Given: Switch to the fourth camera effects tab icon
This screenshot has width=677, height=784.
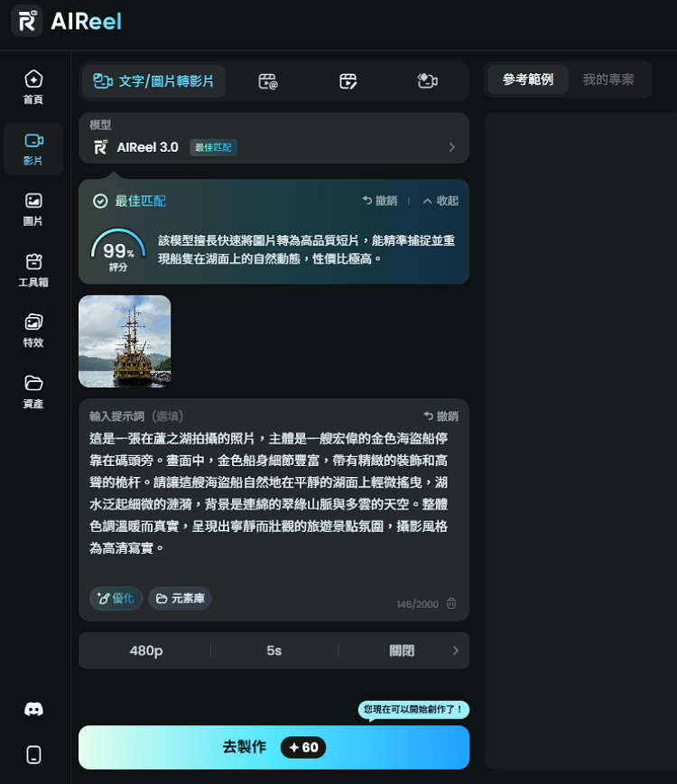Looking at the screenshot, I should (x=428, y=81).
